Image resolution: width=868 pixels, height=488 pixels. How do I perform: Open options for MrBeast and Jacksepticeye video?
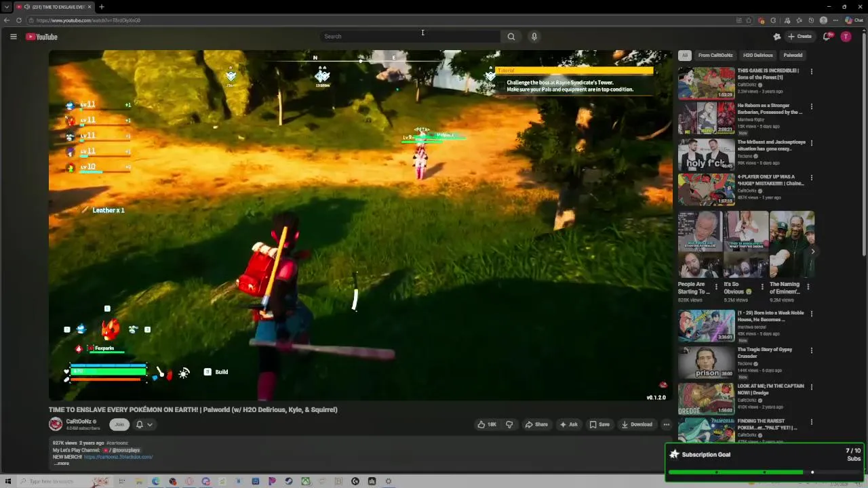coord(811,143)
